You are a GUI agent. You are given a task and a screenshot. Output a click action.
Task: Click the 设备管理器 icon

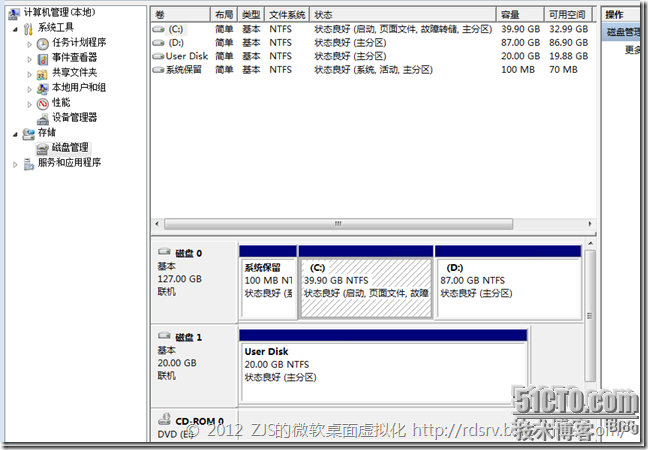click(x=42, y=119)
